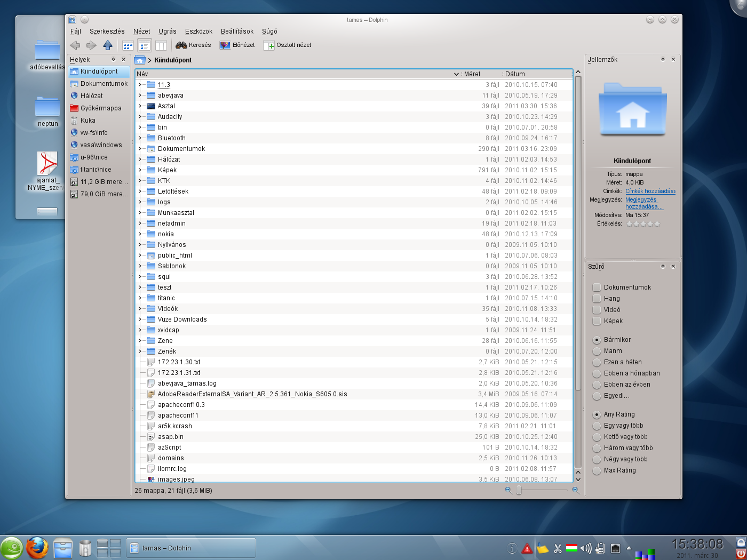
Task: Click the zoom-in magnifier in status bar
Action: point(575,490)
